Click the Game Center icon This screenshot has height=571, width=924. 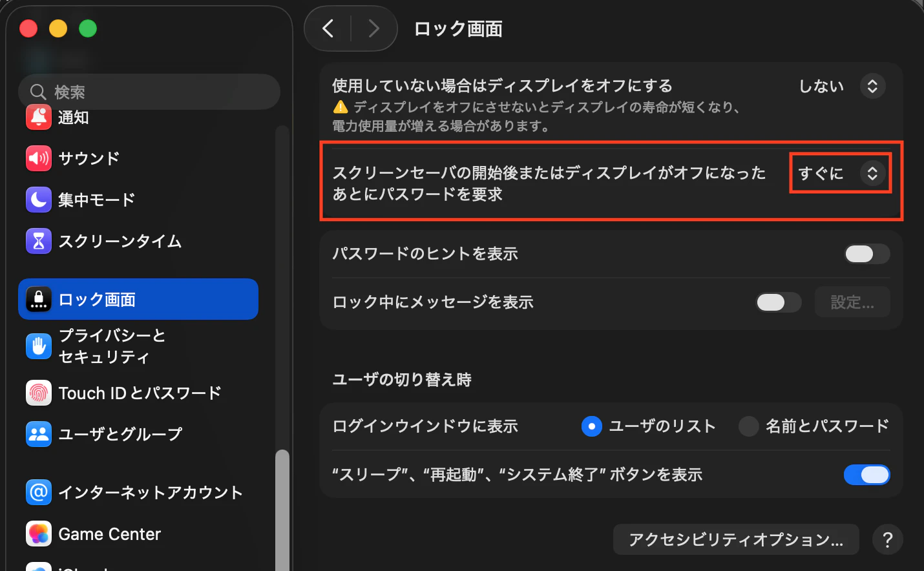pyautogui.click(x=39, y=534)
